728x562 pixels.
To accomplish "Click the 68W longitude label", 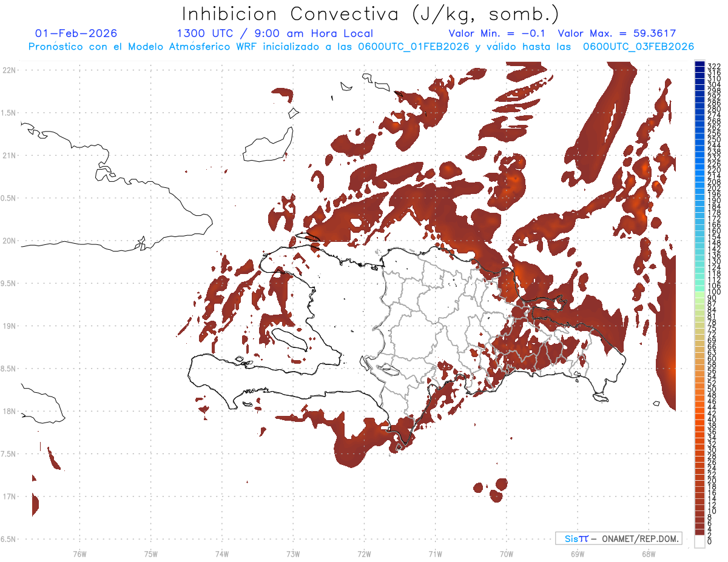I will (649, 553).
